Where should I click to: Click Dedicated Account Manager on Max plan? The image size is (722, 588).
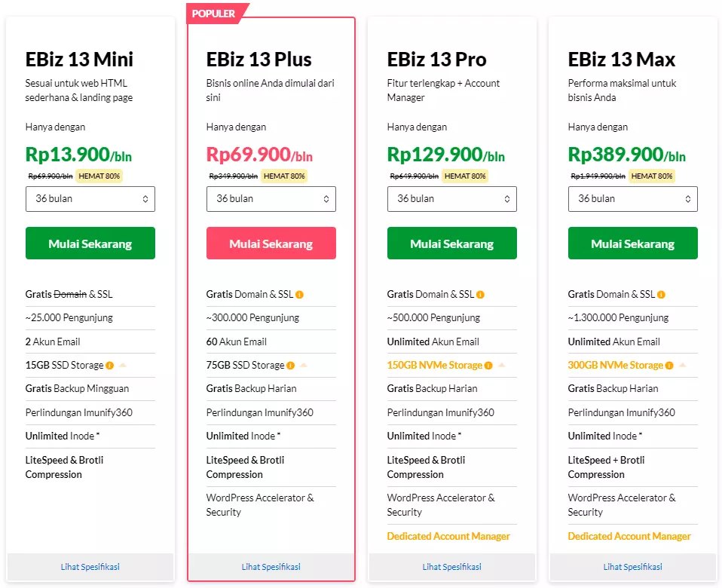[629, 536]
